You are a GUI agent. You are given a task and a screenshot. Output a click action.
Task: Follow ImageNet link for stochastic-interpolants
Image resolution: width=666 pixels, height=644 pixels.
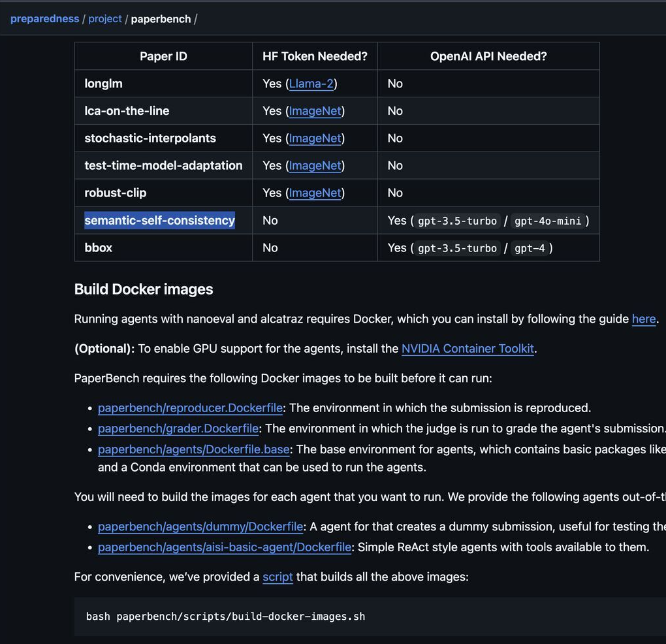[315, 138]
